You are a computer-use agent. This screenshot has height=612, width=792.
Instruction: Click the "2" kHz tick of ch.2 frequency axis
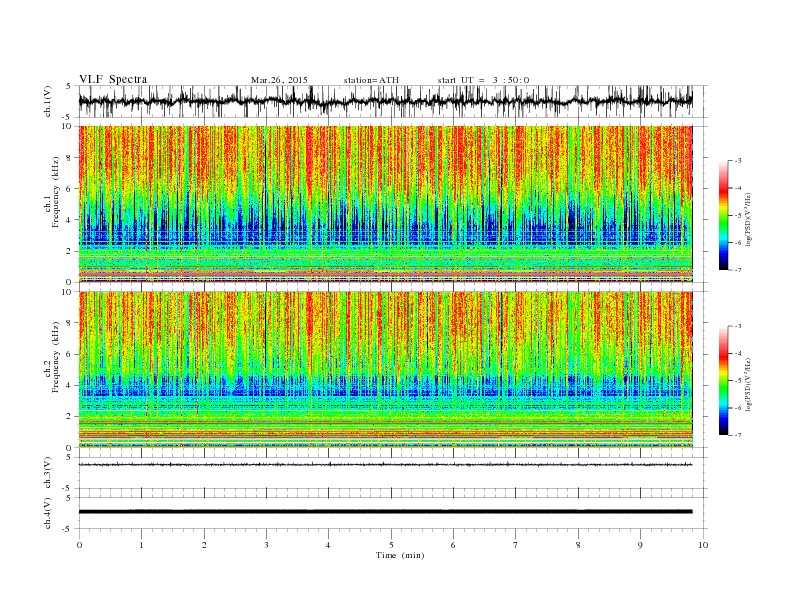[x=69, y=417]
